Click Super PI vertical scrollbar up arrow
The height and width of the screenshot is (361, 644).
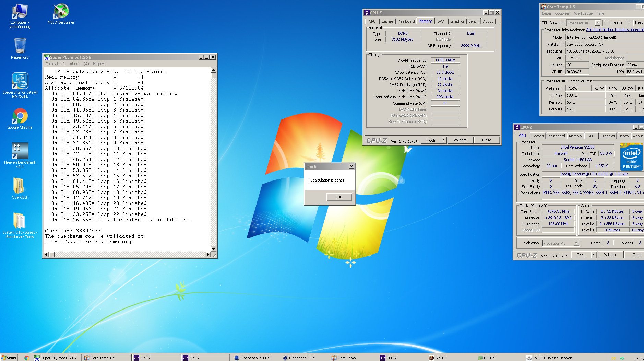[213, 70]
